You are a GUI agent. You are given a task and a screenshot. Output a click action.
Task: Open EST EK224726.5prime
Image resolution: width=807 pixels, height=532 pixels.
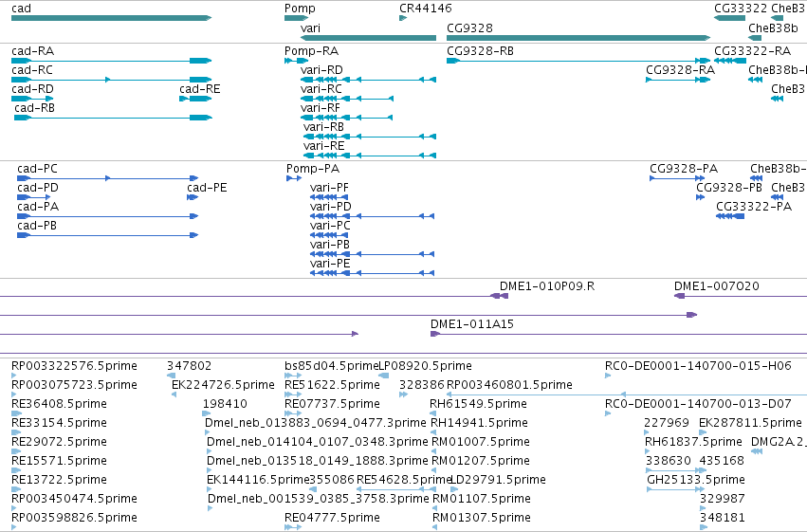223,385
